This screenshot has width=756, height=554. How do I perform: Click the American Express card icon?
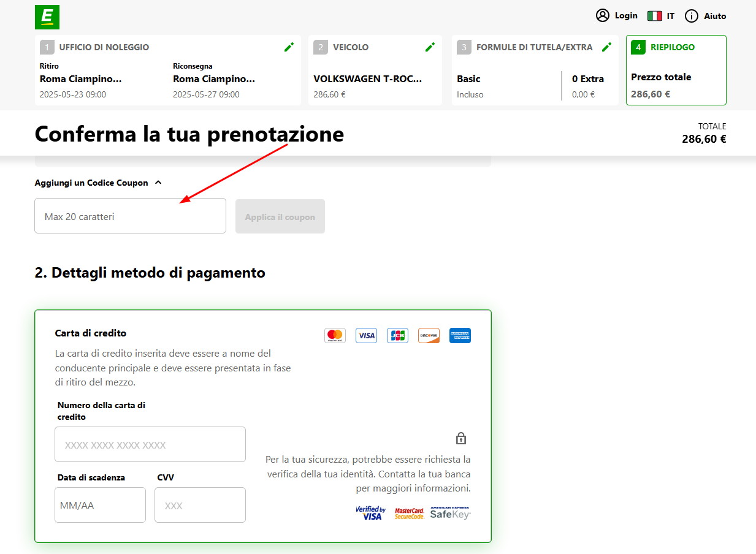(x=460, y=335)
